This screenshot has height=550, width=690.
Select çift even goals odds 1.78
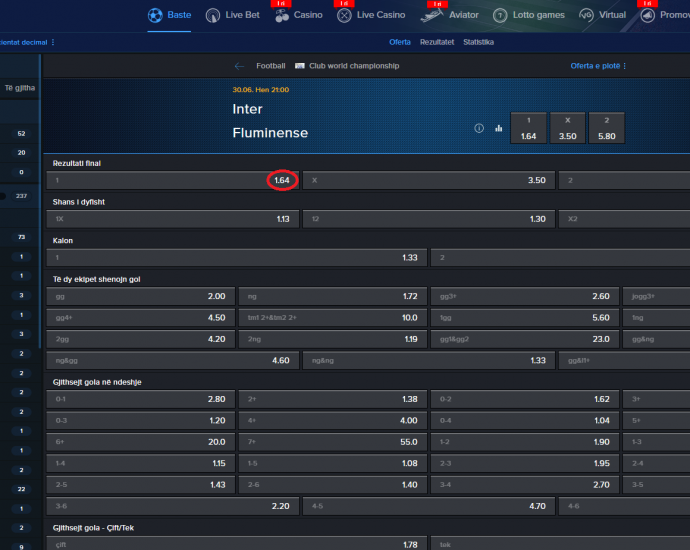pyautogui.click(x=236, y=543)
